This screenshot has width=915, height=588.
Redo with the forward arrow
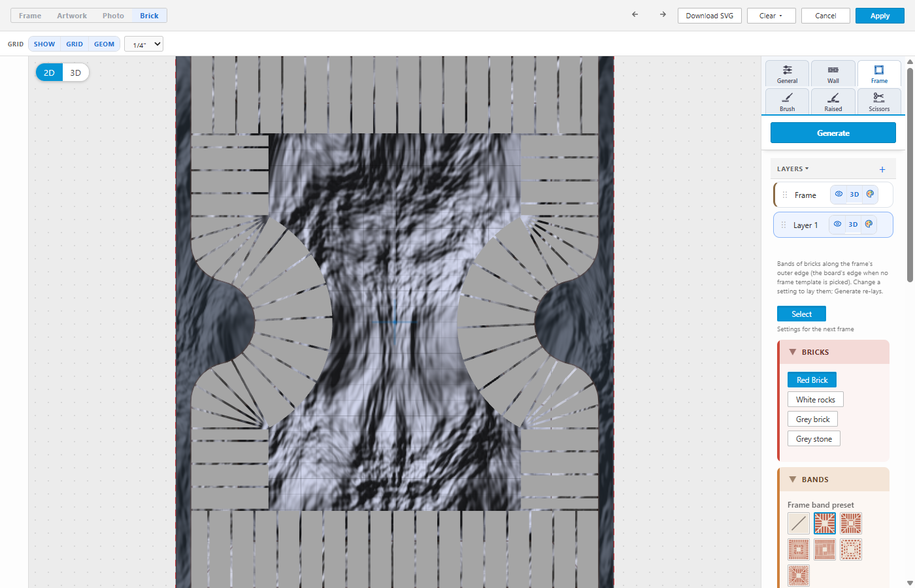click(x=663, y=14)
